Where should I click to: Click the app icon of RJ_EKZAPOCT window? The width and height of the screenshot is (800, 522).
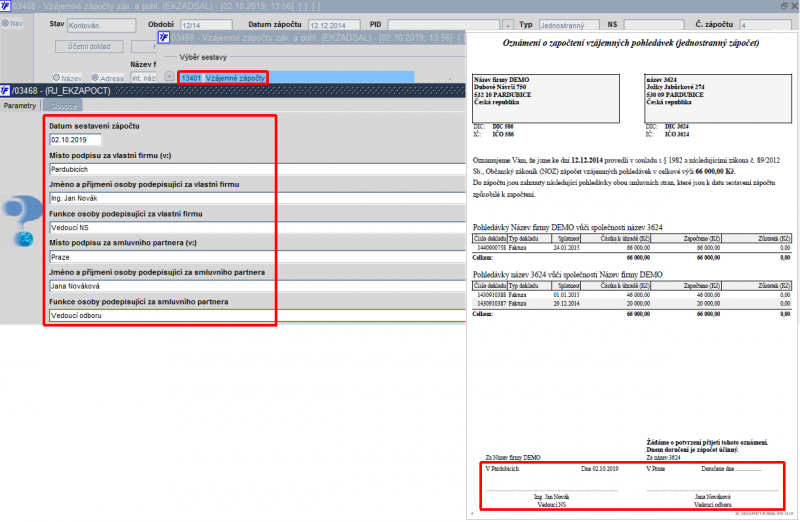pos(5,90)
